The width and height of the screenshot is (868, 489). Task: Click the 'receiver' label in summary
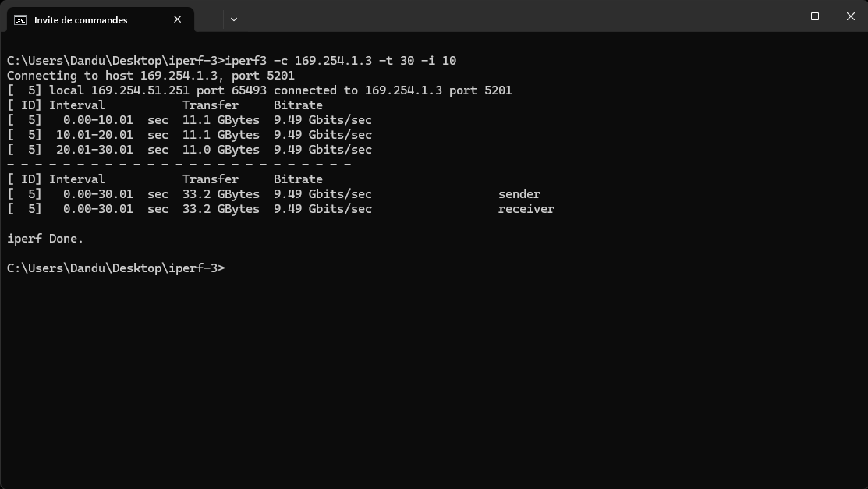pos(526,209)
